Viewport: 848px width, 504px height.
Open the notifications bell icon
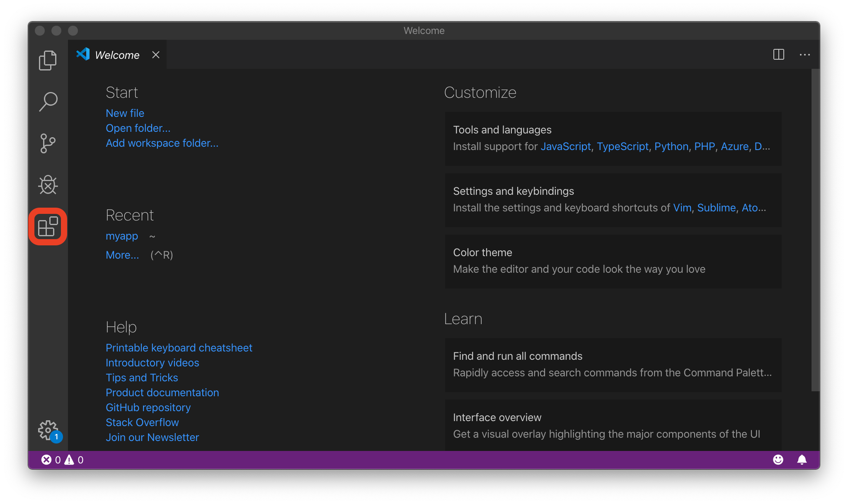click(802, 460)
